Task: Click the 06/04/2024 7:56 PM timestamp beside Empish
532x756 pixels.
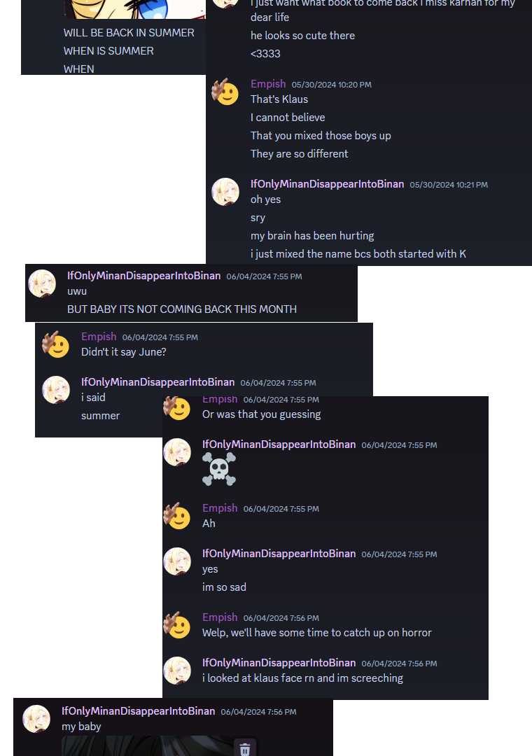Action: pos(281,618)
